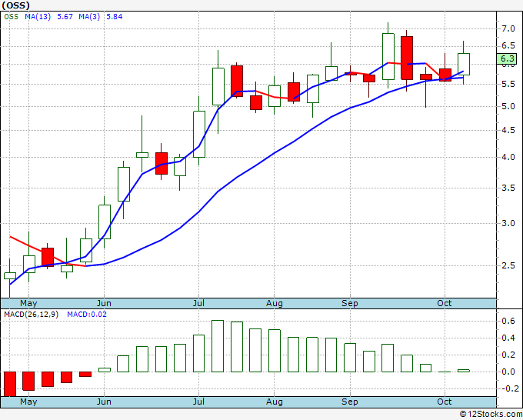Click the 0.2 MACD axis label
Screen dimensions: 523x420
click(x=508, y=355)
